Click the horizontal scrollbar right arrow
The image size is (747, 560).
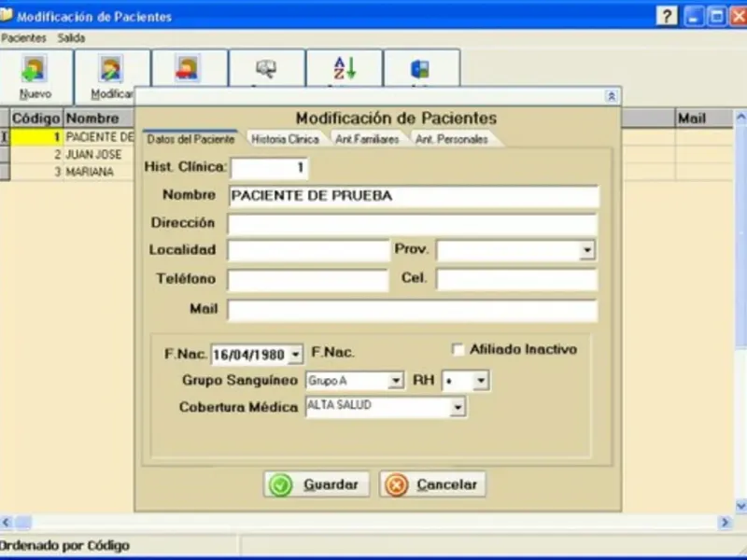725,523
